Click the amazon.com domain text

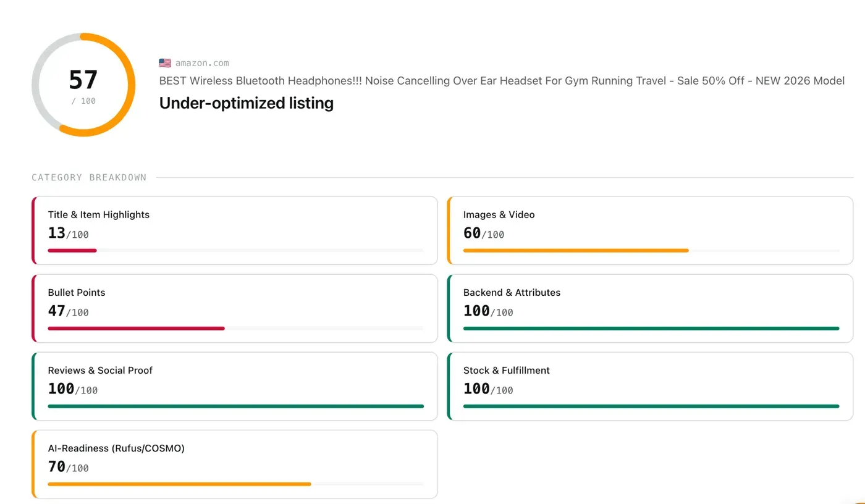(202, 63)
